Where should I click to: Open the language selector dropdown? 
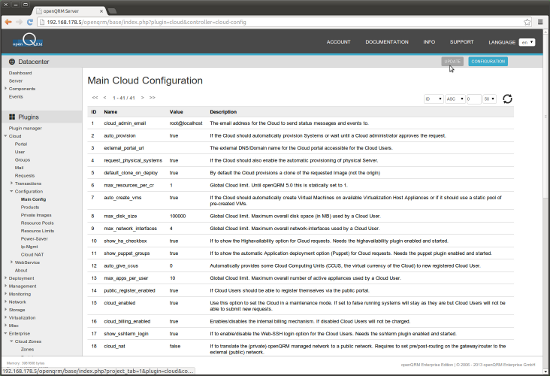click(x=527, y=42)
